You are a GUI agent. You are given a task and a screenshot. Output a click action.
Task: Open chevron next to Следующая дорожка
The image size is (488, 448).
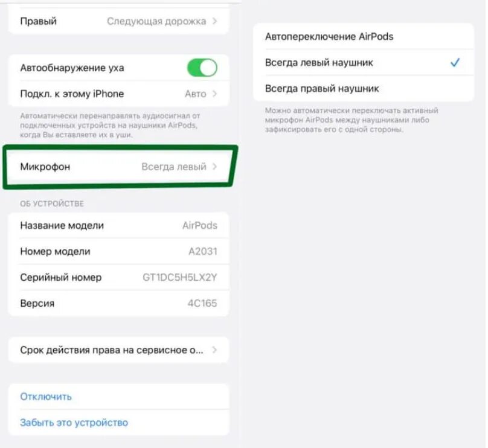tap(214, 21)
